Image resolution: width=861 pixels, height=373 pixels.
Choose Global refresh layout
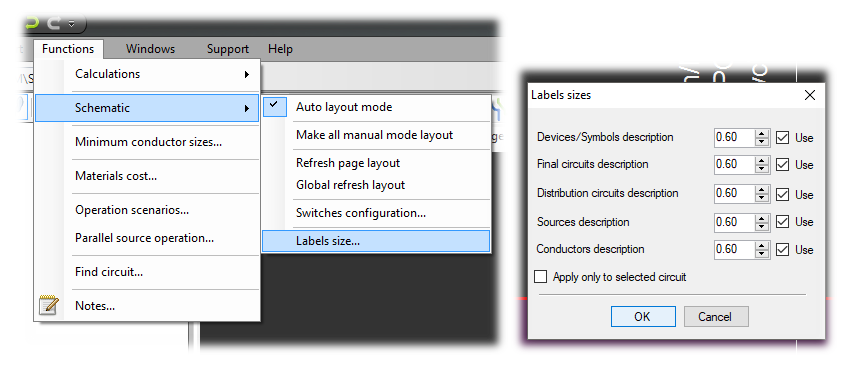click(376, 185)
